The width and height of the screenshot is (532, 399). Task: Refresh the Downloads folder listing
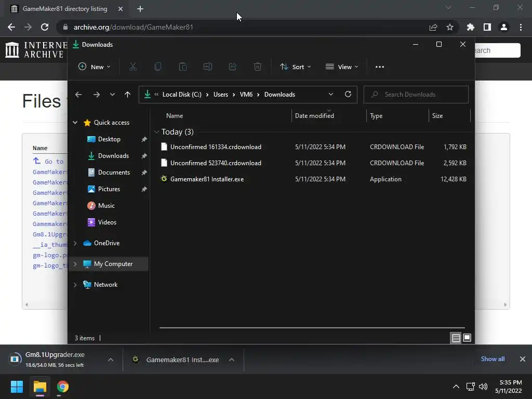(x=348, y=95)
